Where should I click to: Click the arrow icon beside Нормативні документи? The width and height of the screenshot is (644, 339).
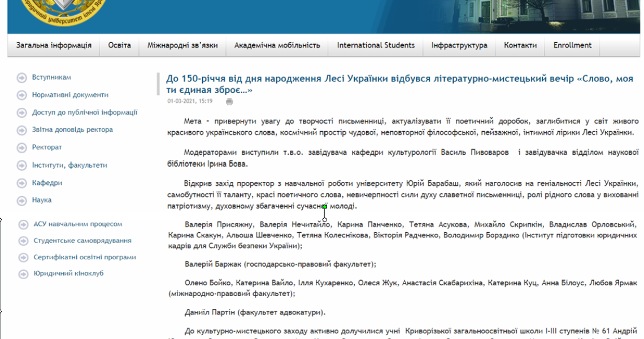point(22,95)
